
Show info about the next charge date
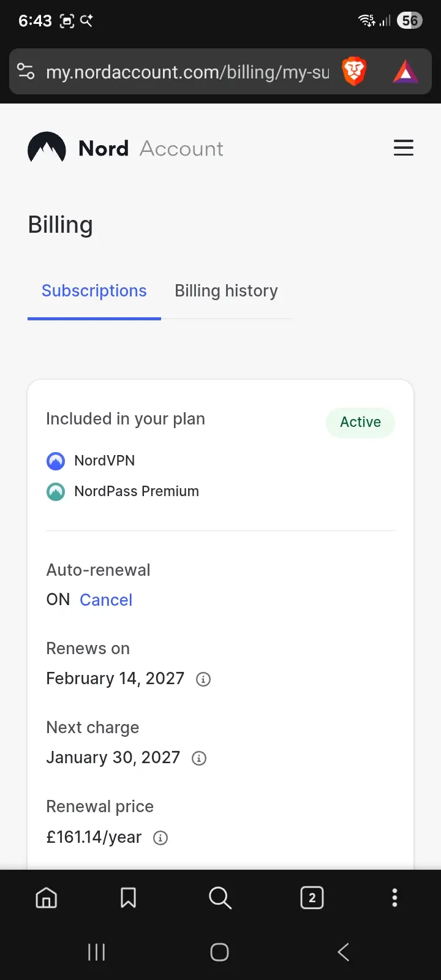[x=199, y=758]
